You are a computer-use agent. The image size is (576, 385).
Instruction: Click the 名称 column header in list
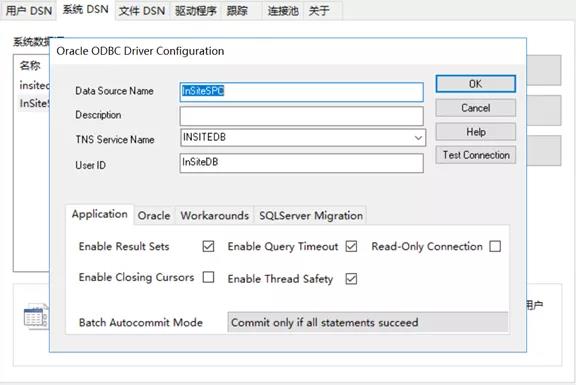pos(30,66)
